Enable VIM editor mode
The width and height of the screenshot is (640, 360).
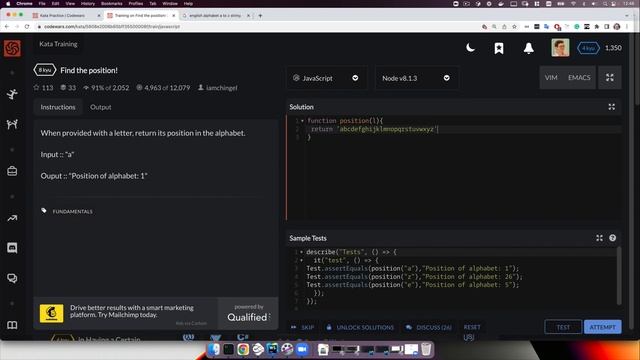click(x=551, y=78)
